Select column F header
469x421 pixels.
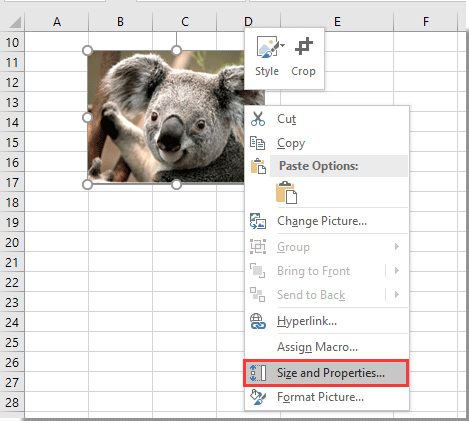pos(426,22)
